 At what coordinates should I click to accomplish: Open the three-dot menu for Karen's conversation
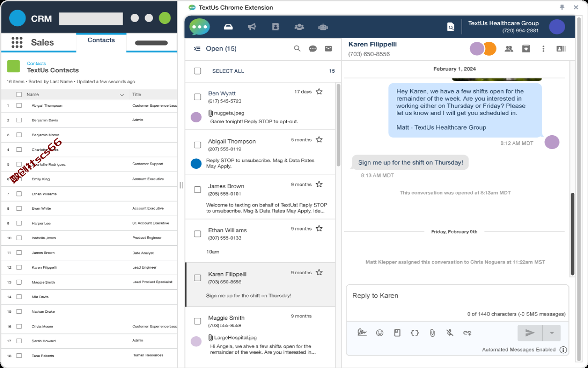pos(543,49)
